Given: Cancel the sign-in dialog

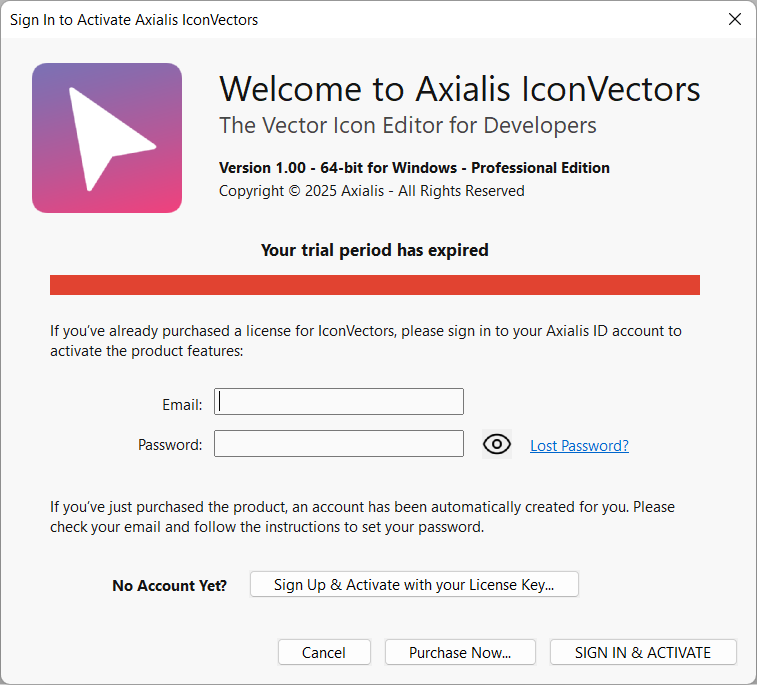Looking at the screenshot, I should click(324, 653).
